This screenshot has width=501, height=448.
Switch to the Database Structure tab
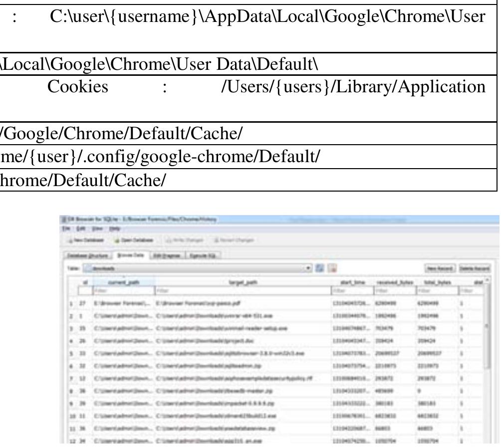tap(87, 255)
